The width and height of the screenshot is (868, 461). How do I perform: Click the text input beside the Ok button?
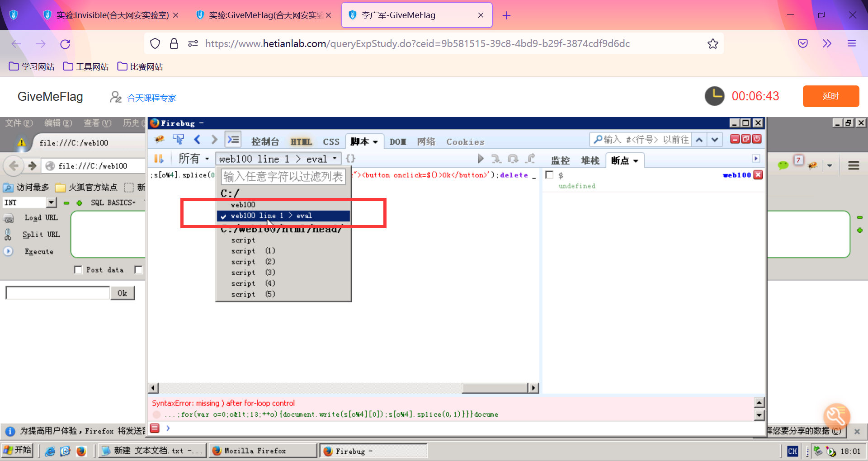(x=58, y=293)
